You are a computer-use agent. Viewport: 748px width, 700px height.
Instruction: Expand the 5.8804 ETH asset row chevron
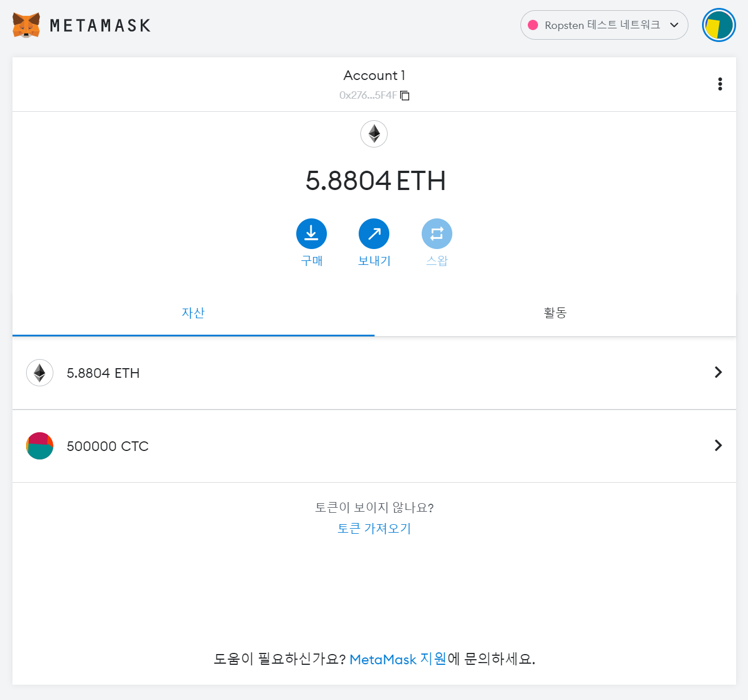tap(718, 372)
